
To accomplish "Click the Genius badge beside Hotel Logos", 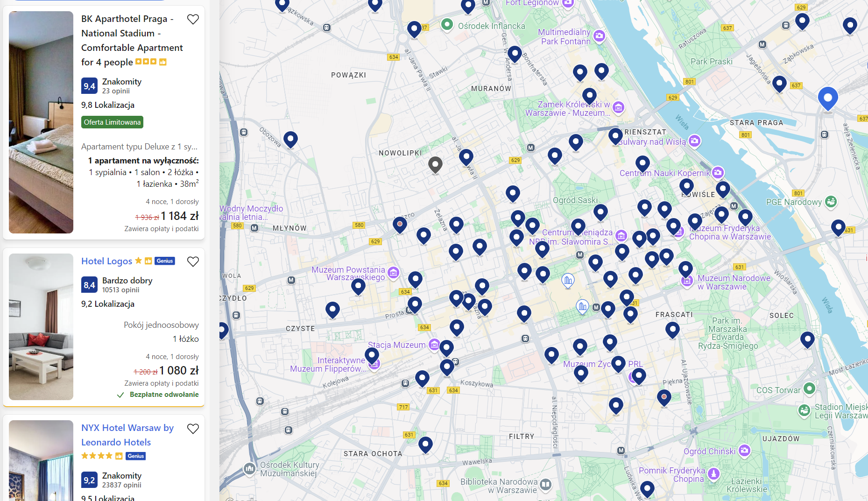I will click(165, 261).
